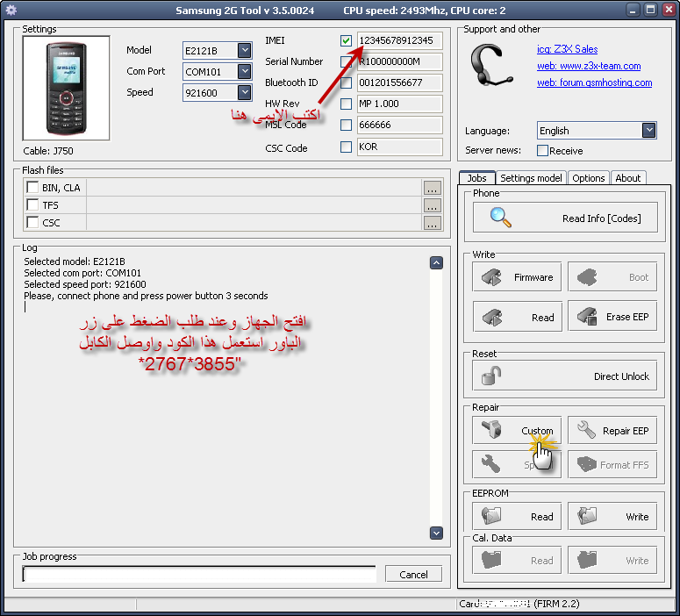The height and width of the screenshot is (616, 680).
Task: Open the Language dropdown English
Action: [x=648, y=130]
